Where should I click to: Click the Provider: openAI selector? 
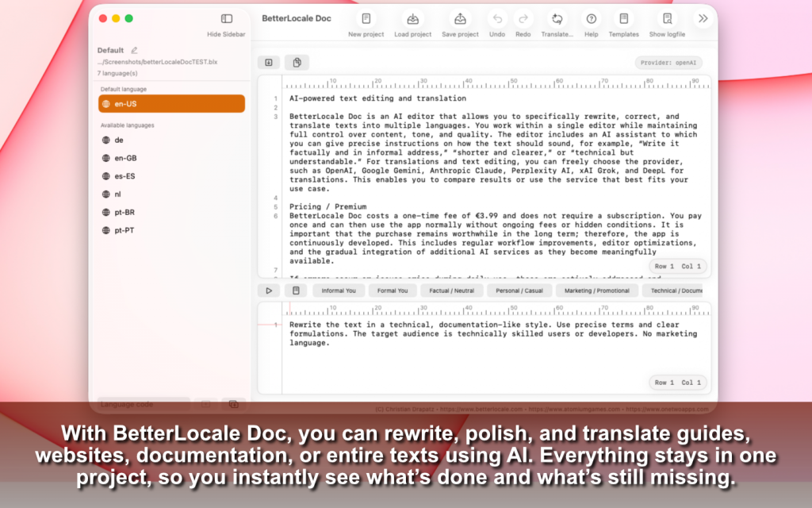click(x=668, y=63)
